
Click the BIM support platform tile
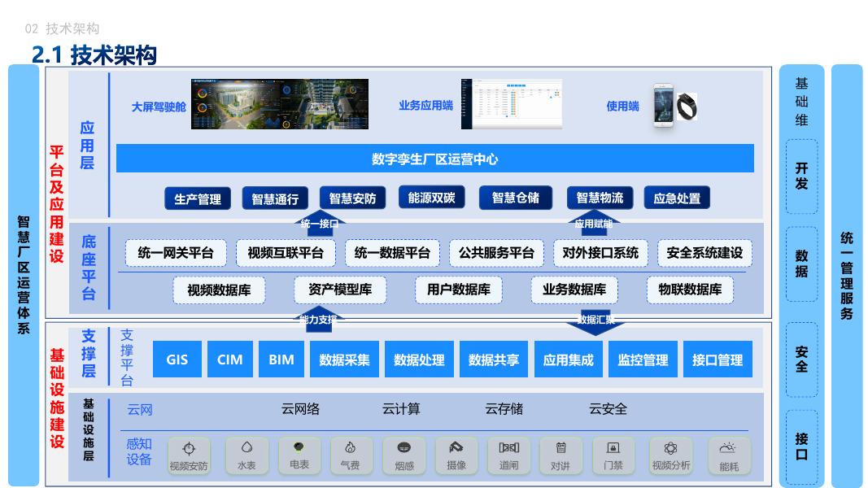(281, 359)
